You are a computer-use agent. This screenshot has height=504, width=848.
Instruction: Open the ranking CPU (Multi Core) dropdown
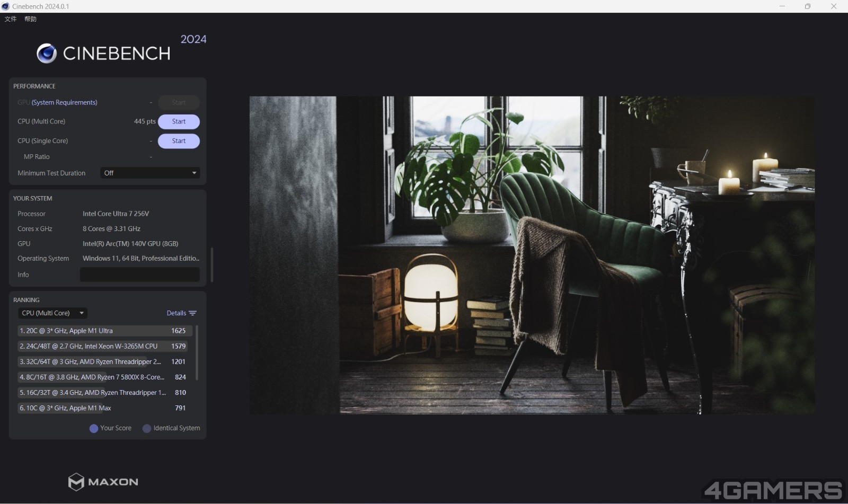tap(52, 313)
